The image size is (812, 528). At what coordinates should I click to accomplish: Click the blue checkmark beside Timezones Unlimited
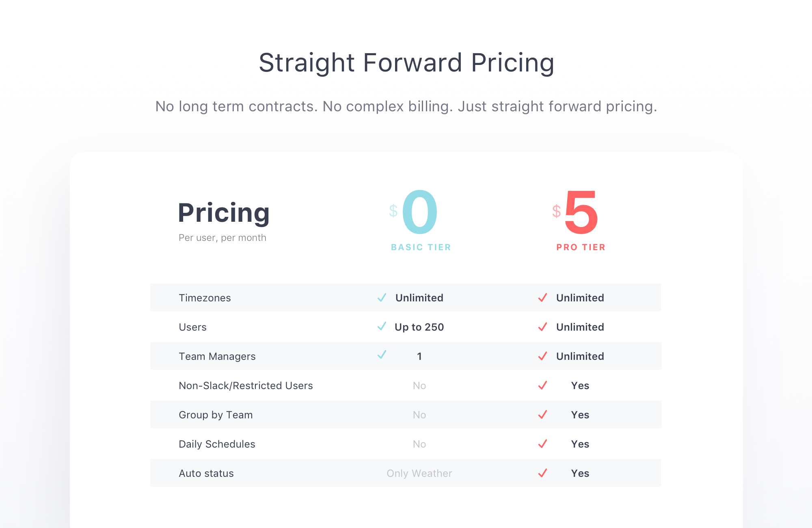click(382, 297)
